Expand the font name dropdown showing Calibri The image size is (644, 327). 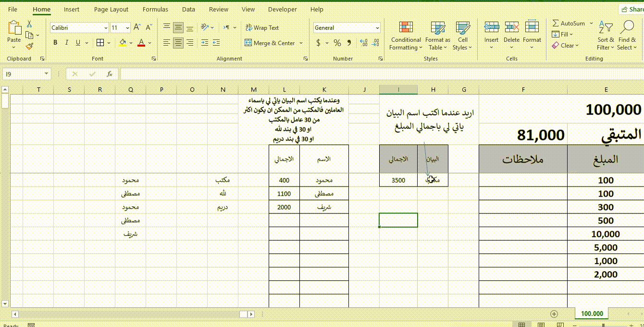click(106, 28)
